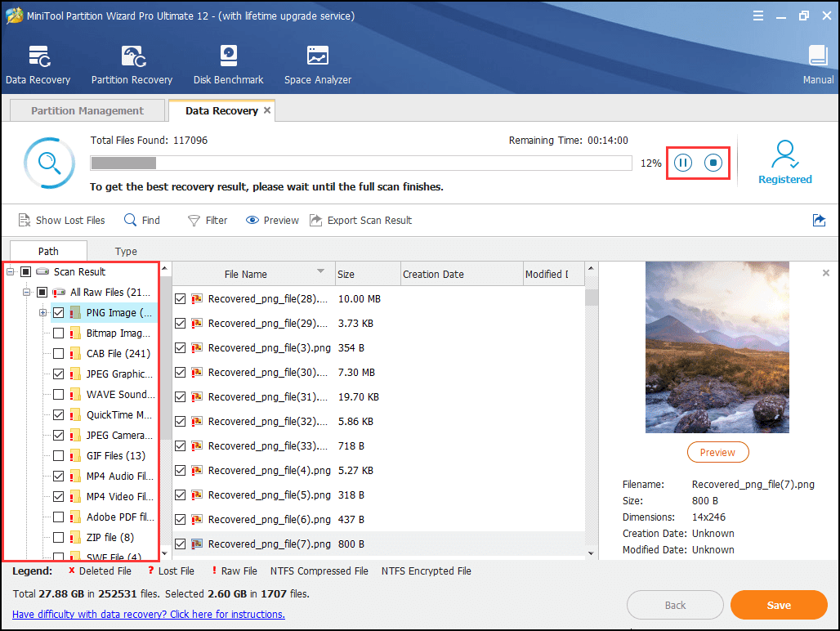The height and width of the screenshot is (631, 840).
Task: Check the Bitmap Image checkbox
Action: pos(58,333)
